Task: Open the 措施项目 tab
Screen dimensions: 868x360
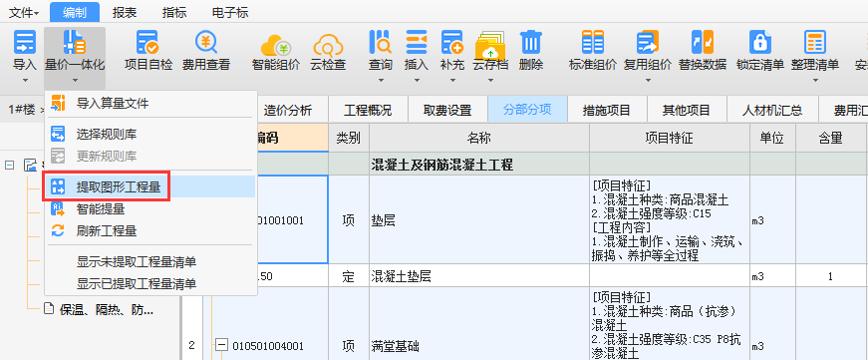Action: point(607,111)
